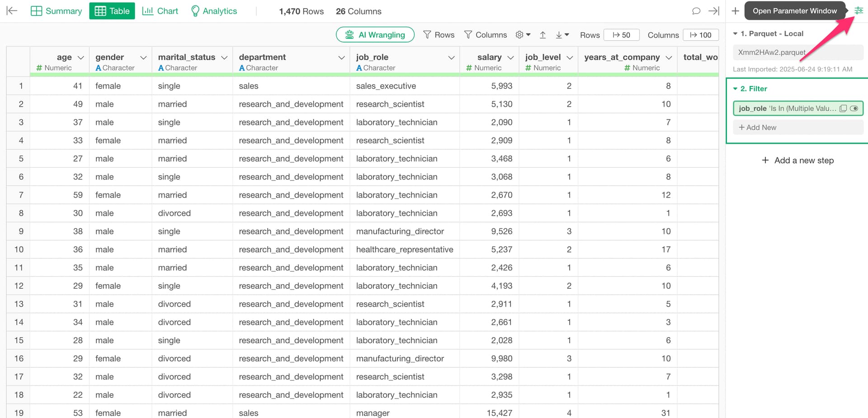The height and width of the screenshot is (418, 868).
Task: Open the gender column dropdown menu
Action: point(143,57)
